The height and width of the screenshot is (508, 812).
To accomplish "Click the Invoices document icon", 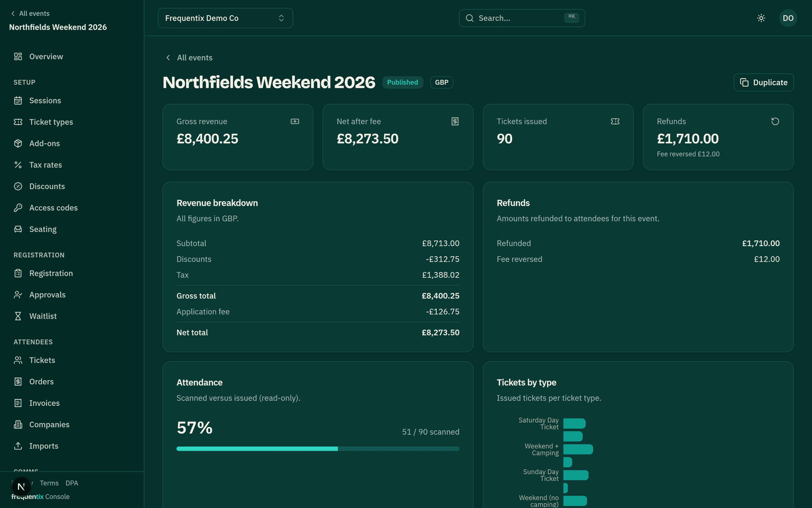I will [x=18, y=403].
